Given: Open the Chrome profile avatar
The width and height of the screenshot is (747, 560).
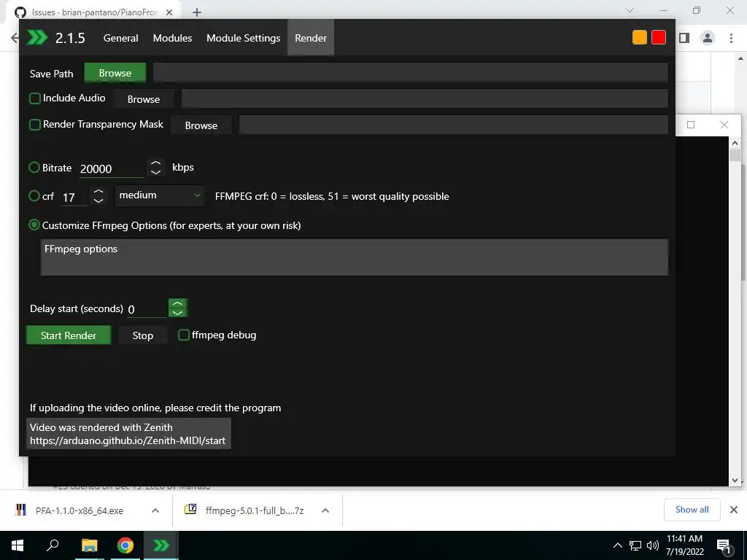Looking at the screenshot, I should [708, 38].
